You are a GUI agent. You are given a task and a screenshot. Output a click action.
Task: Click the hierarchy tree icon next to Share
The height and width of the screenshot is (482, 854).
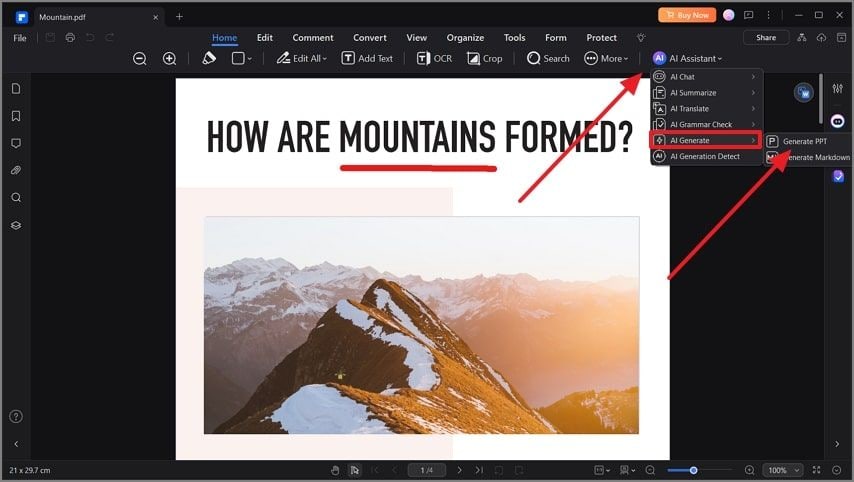click(802, 38)
